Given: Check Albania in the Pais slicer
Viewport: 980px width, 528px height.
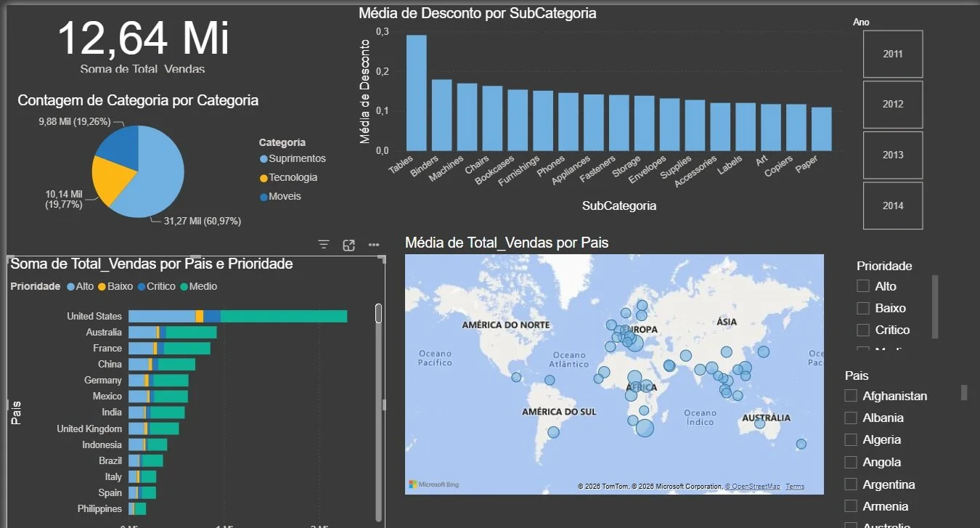Looking at the screenshot, I should 851,418.
